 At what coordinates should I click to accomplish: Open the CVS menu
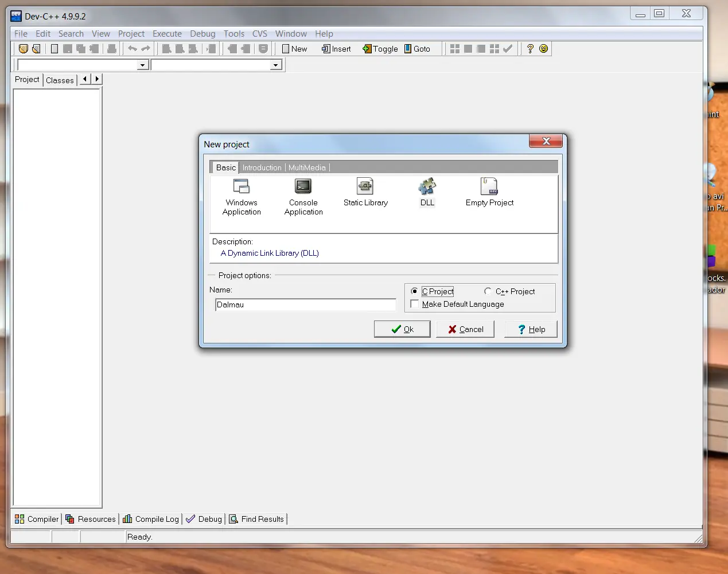tap(260, 34)
